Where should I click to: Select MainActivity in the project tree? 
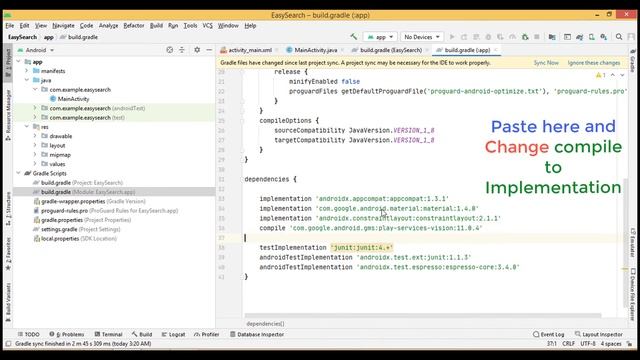pos(73,99)
